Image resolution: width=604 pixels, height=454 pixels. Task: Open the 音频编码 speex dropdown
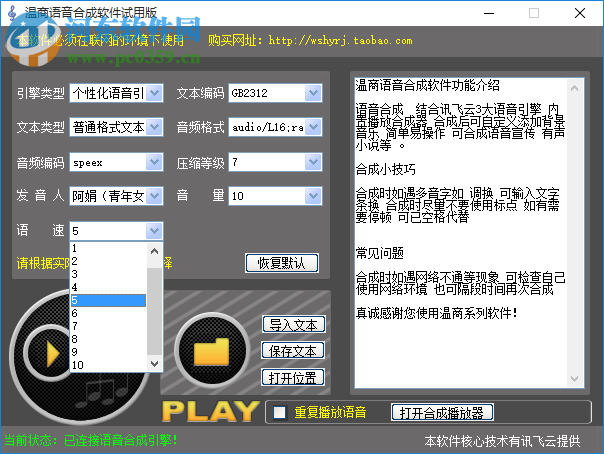tap(154, 162)
